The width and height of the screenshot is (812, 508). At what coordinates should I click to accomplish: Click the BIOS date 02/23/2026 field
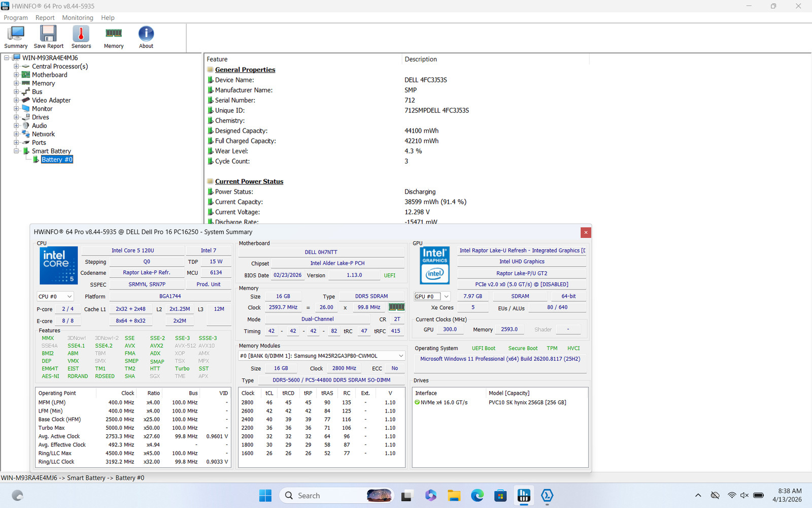coord(288,275)
